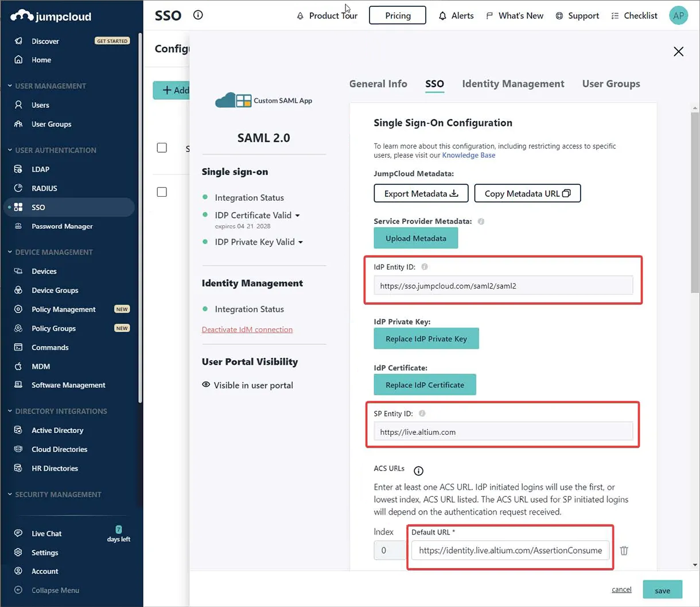Click the cancel link
This screenshot has height=607, width=700.
coord(621,589)
